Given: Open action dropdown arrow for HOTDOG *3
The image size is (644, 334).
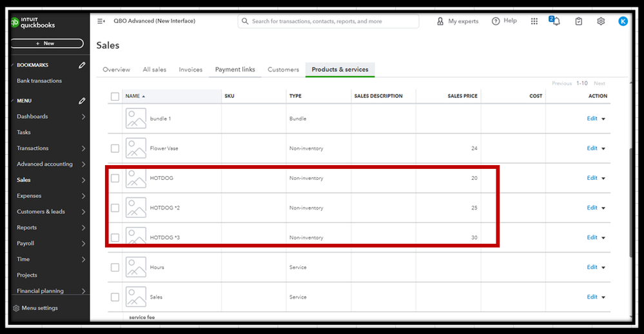Looking at the screenshot, I should [x=603, y=238].
